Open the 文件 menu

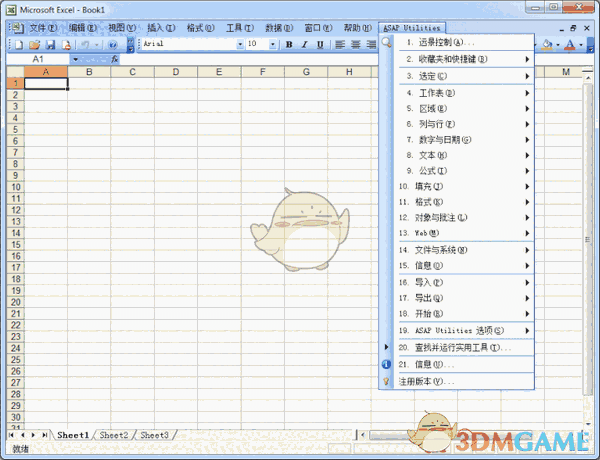click(43, 28)
